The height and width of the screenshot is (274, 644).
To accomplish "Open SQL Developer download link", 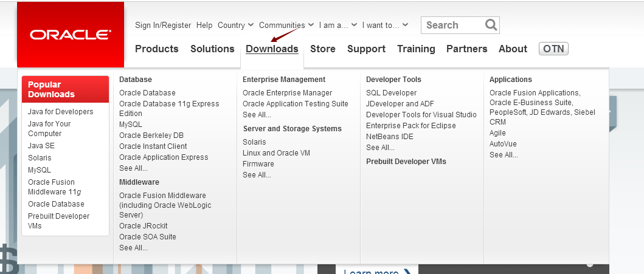I will (391, 93).
